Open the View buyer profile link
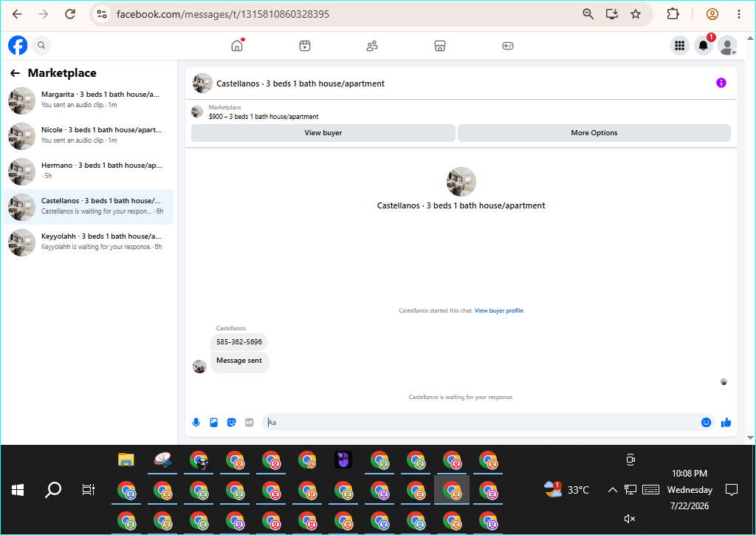 tap(498, 310)
